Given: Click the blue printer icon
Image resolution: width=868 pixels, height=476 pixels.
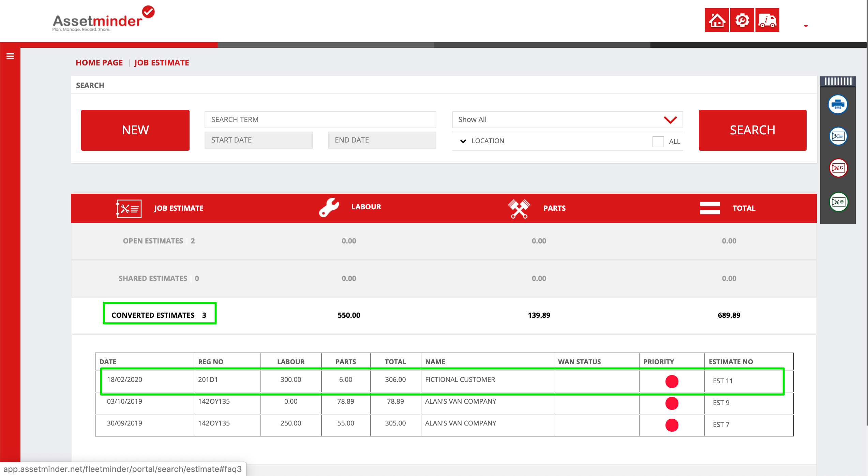Looking at the screenshot, I should (x=838, y=104).
